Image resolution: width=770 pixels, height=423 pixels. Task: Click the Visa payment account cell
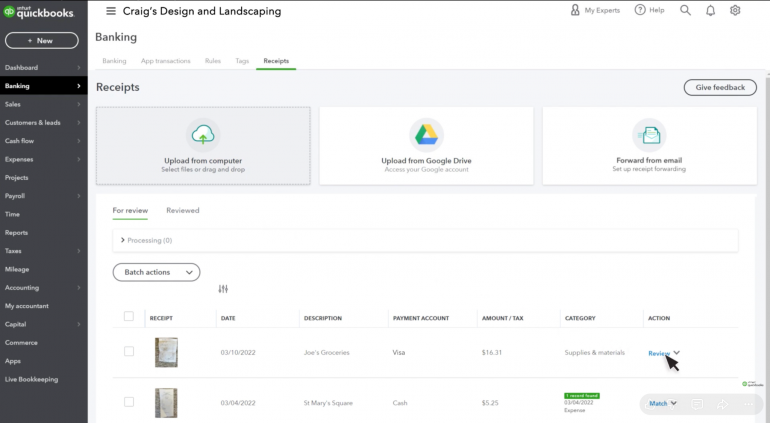click(399, 352)
